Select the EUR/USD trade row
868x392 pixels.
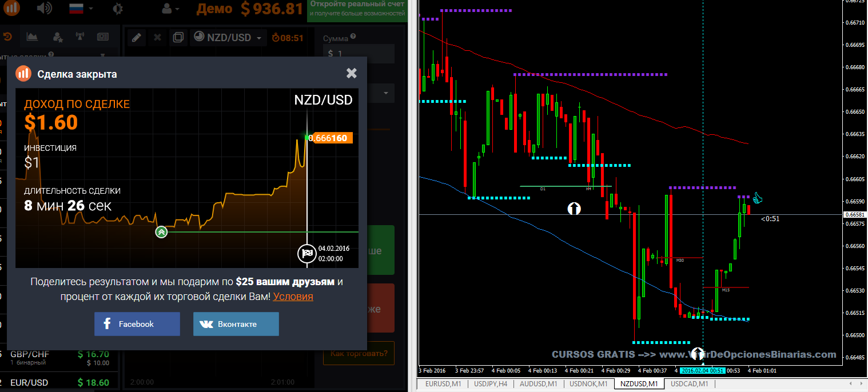pyautogui.click(x=59, y=382)
